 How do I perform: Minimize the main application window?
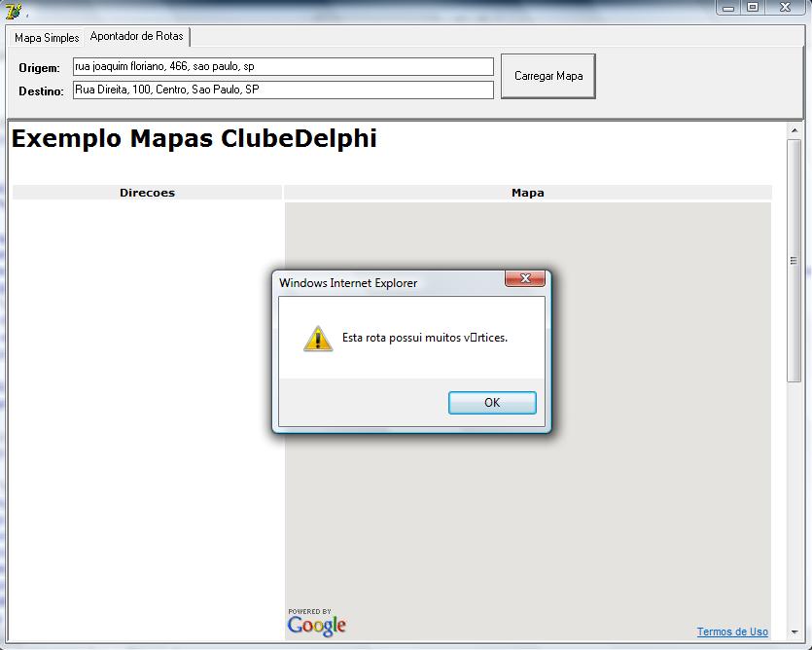[729, 7]
